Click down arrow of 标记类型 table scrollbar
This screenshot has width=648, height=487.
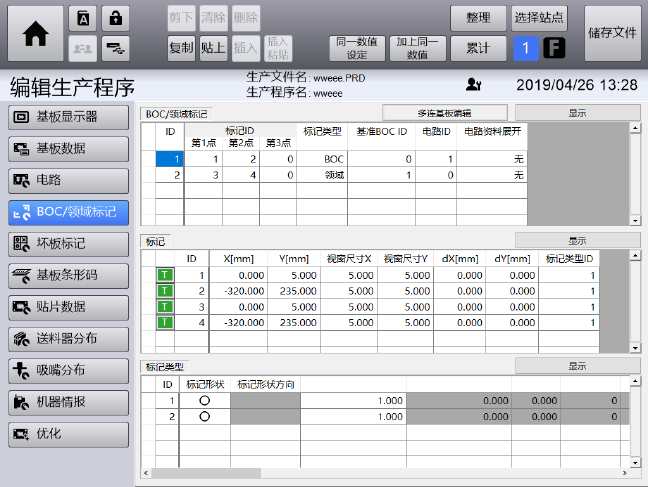tap(635, 463)
